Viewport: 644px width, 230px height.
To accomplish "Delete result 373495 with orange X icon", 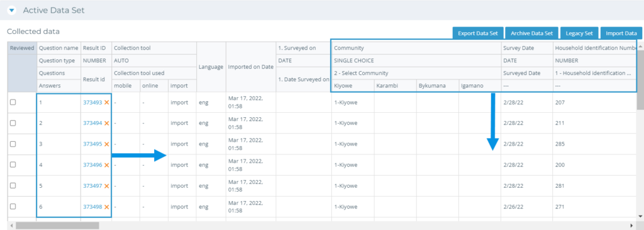I will point(107,144).
